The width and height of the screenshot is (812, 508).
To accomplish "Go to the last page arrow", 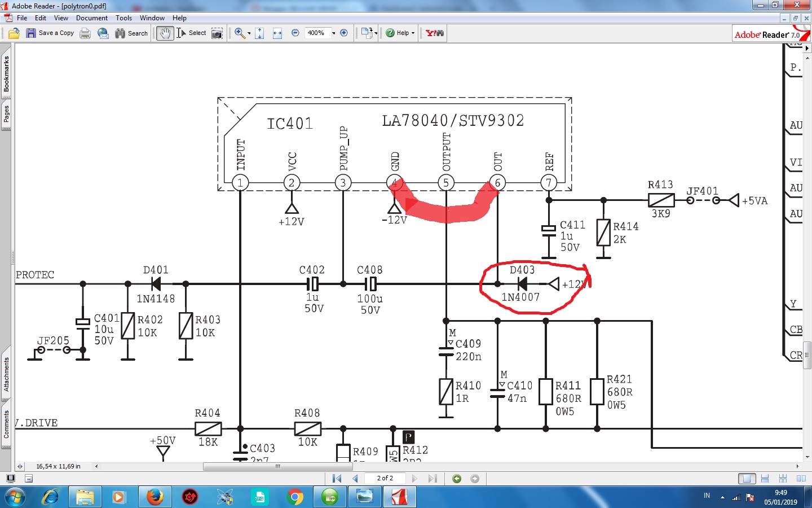I will 433,479.
